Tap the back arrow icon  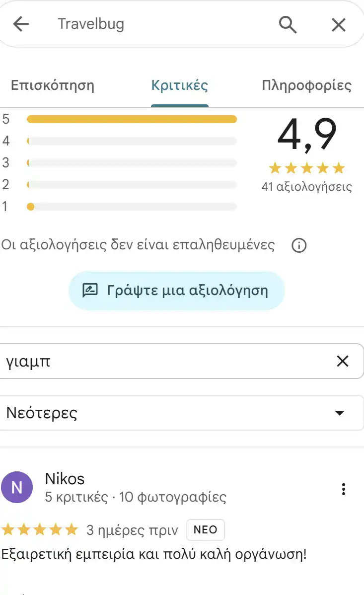click(21, 24)
